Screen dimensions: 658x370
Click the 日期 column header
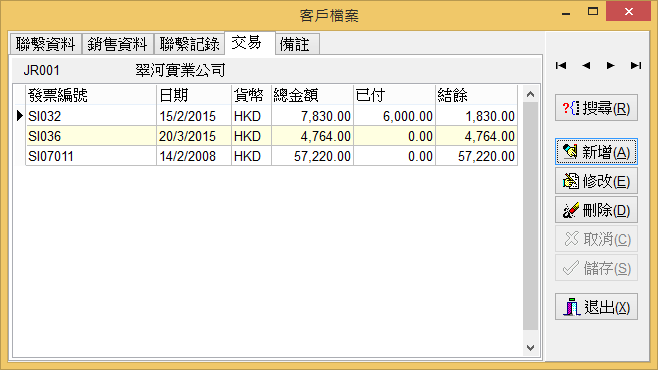point(194,95)
